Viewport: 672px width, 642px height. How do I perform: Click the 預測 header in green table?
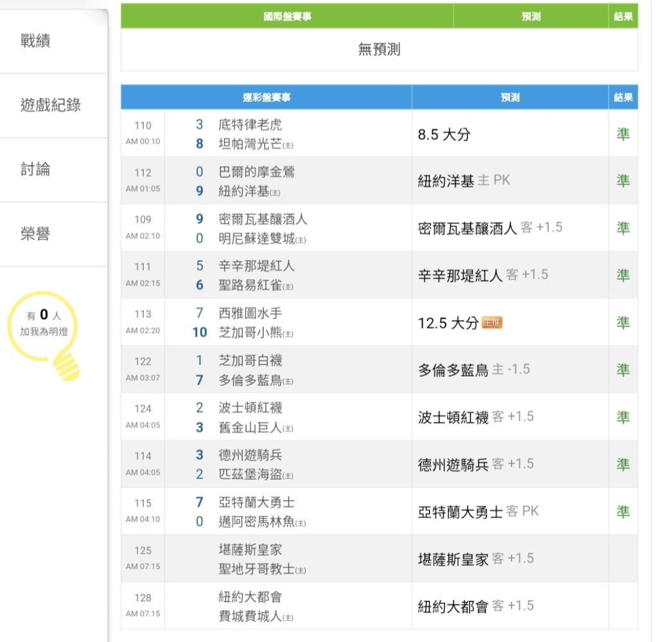tap(531, 16)
